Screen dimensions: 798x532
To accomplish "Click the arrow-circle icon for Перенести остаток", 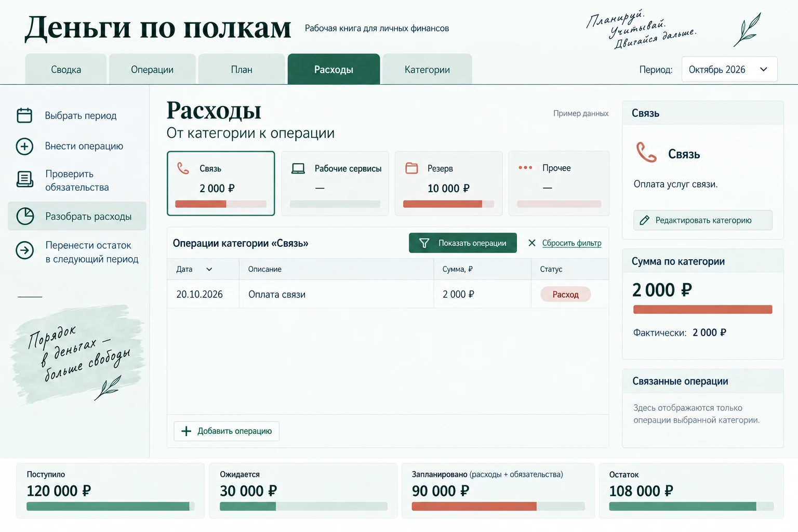I will point(24,250).
